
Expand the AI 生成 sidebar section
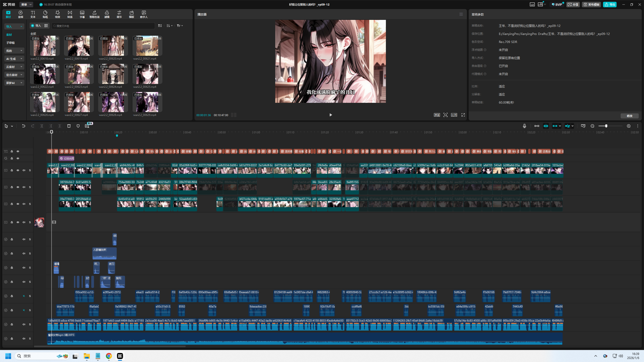click(14, 59)
